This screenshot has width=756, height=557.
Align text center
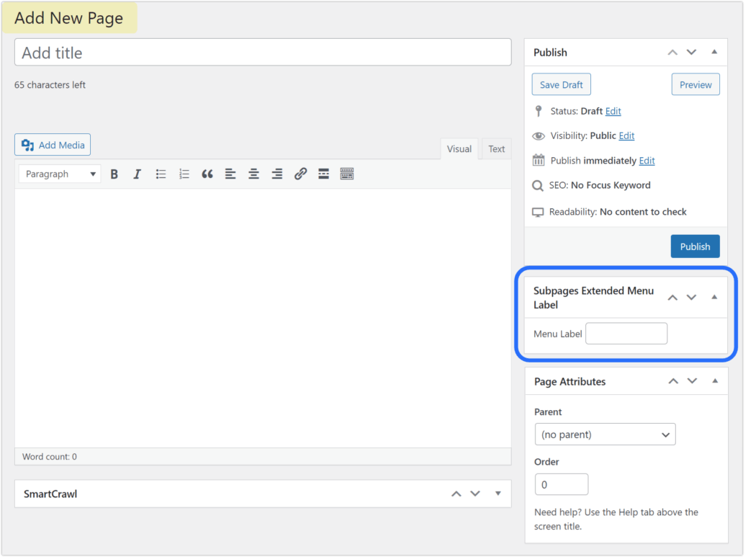[253, 173]
